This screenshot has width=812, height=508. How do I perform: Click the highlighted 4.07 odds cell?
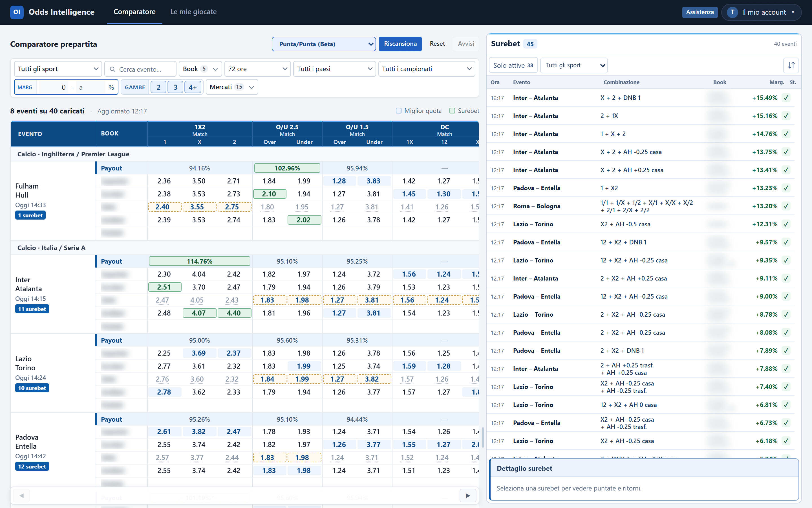[199, 313]
